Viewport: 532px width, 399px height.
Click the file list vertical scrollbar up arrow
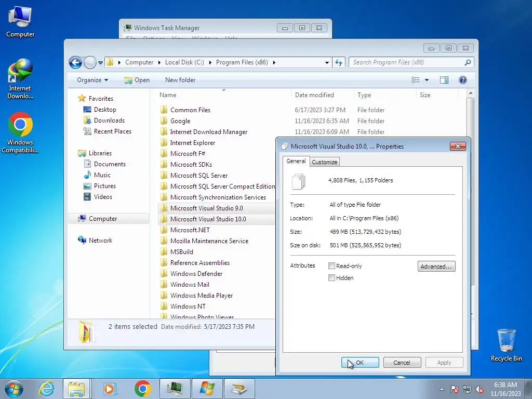(470, 93)
